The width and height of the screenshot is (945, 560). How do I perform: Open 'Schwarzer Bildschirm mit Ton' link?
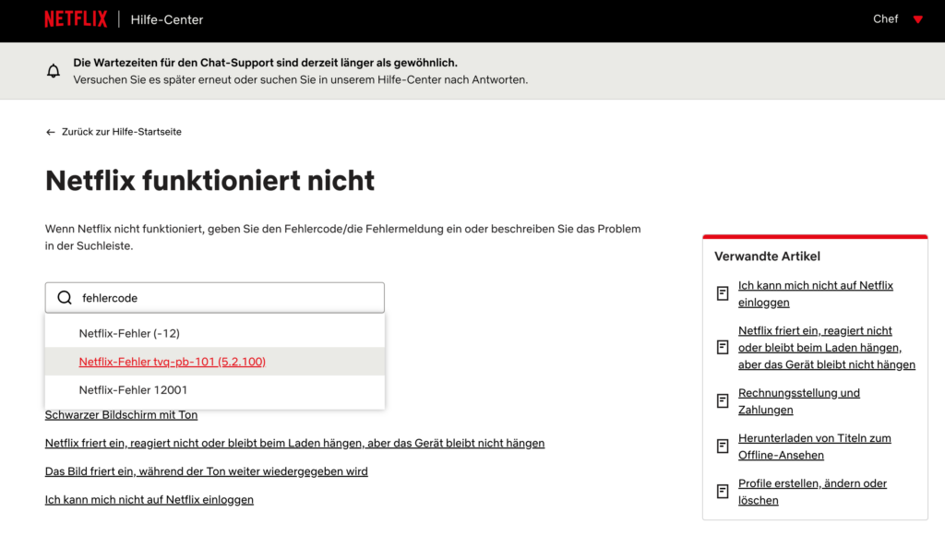[121, 415]
